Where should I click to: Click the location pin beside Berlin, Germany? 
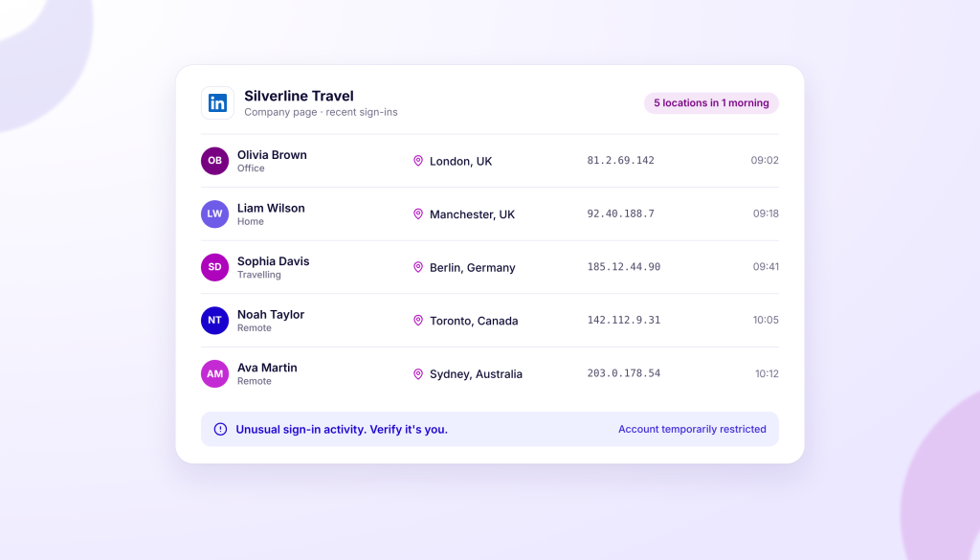[x=418, y=267]
